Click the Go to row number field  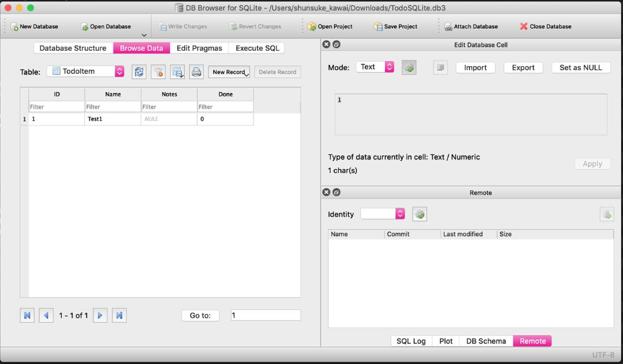(x=266, y=315)
